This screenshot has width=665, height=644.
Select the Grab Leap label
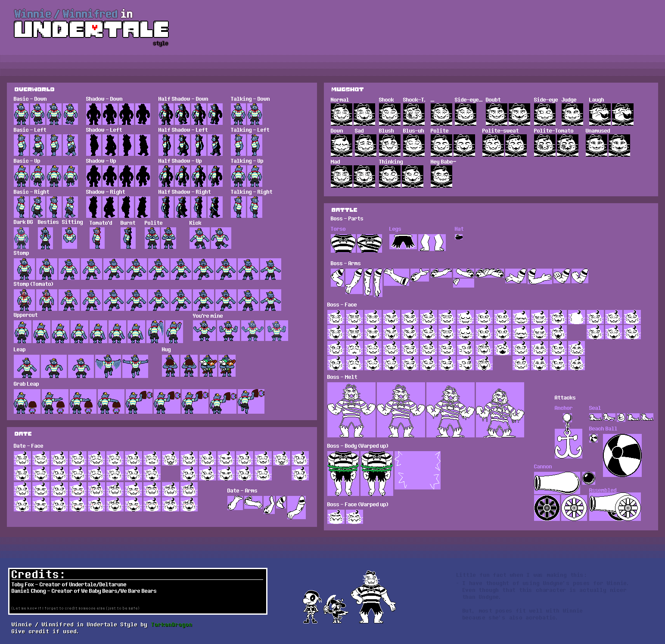(x=26, y=384)
